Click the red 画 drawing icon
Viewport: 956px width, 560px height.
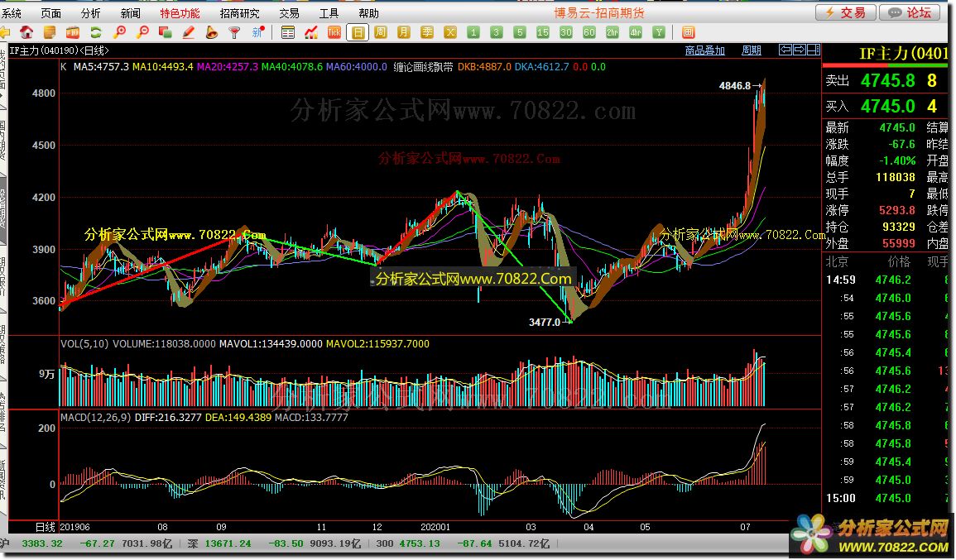tap(689, 32)
